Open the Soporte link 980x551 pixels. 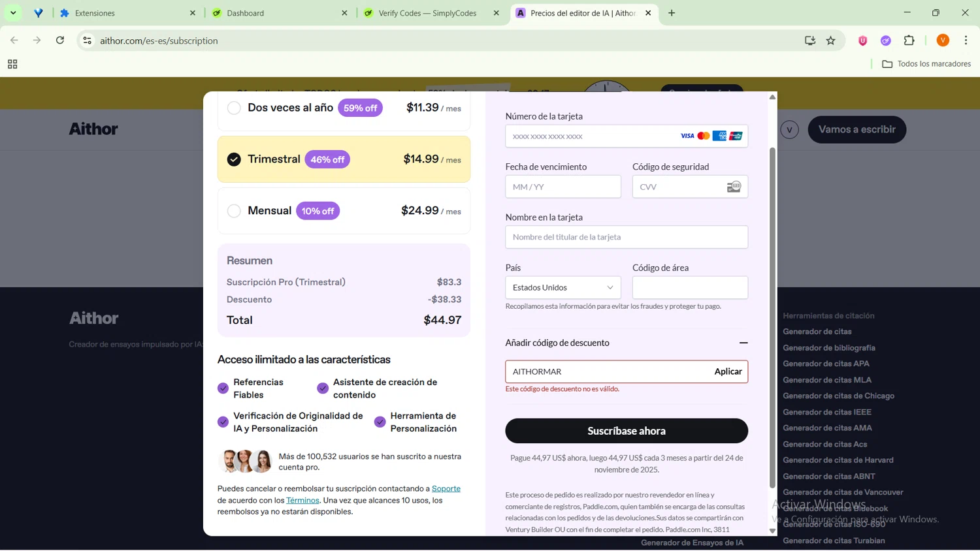pyautogui.click(x=446, y=488)
